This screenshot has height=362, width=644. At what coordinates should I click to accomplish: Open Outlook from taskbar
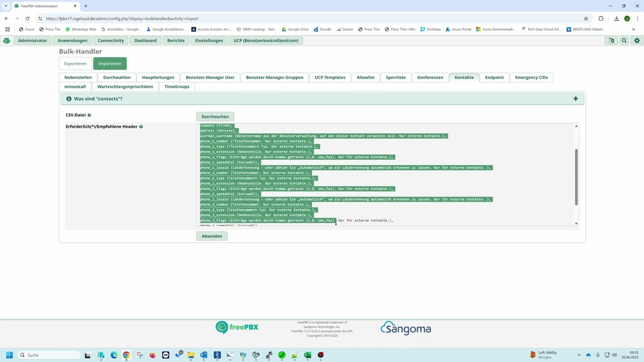coord(204,355)
